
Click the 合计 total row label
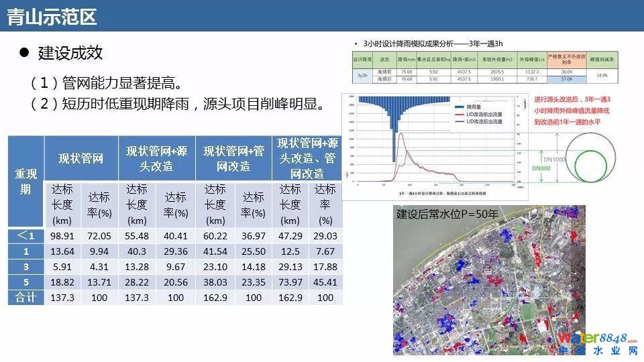tap(26, 297)
